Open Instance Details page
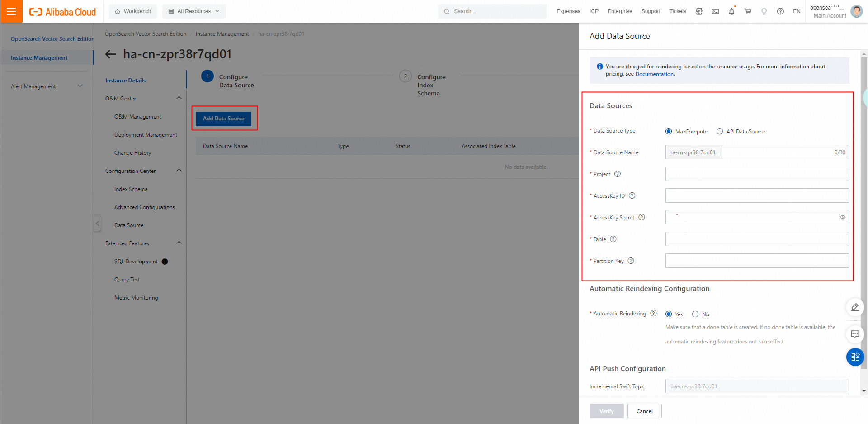Image resolution: width=868 pixels, height=424 pixels. point(126,81)
